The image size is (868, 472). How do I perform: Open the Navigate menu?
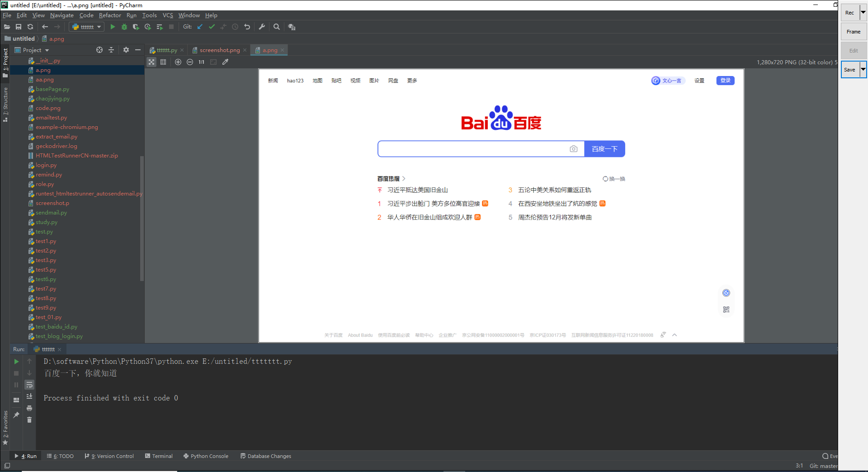tap(62, 15)
